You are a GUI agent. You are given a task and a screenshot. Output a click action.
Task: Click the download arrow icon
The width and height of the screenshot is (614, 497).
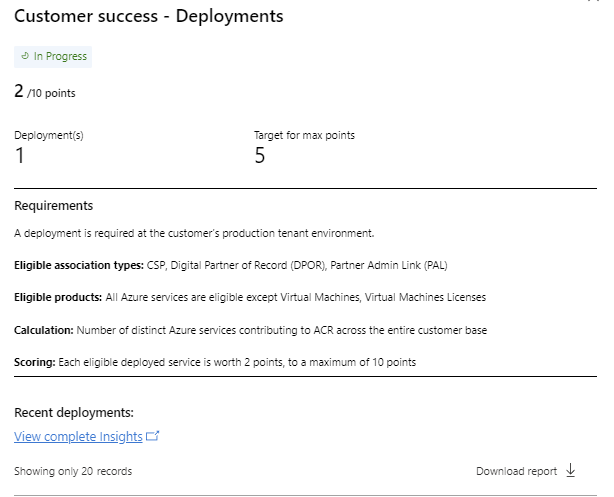(x=571, y=470)
